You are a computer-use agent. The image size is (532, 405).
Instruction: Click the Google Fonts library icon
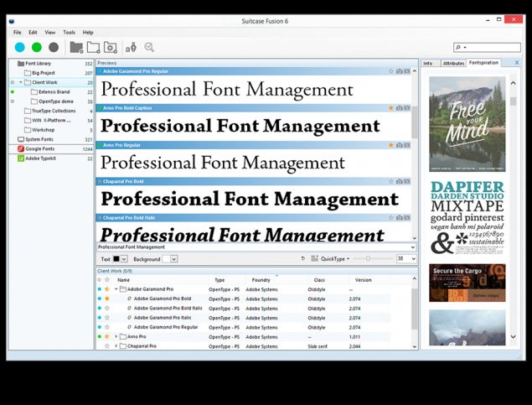click(21, 148)
